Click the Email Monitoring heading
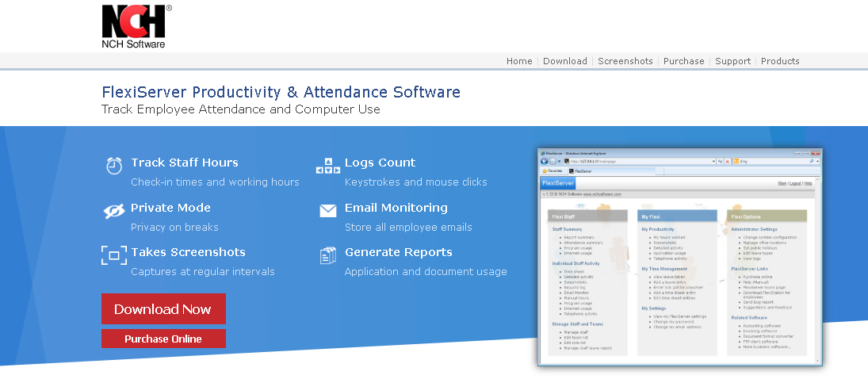This screenshot has width=868, height=379. 396,208
